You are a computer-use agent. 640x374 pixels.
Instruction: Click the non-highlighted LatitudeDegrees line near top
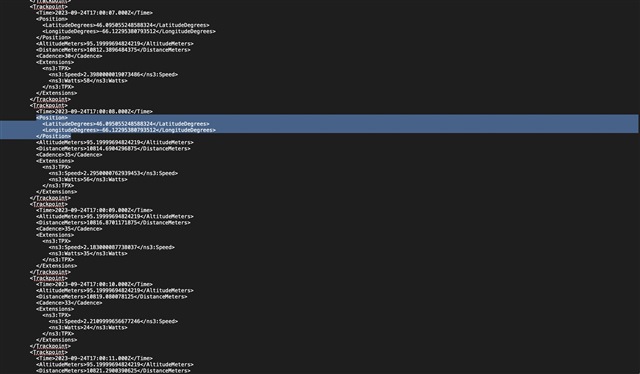[x=126, y=25]
